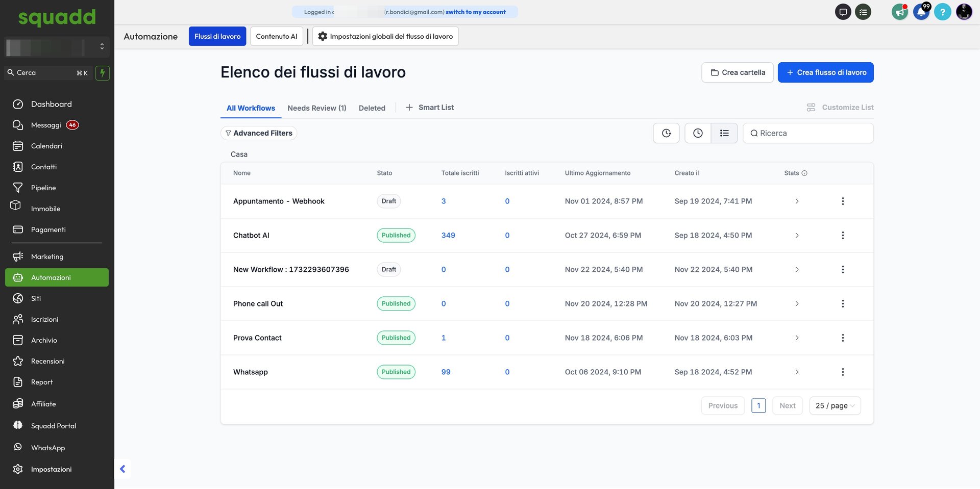Viewport: 980px width, 489px height.
Task: Click the notifications bell icon
Action: 921,12
